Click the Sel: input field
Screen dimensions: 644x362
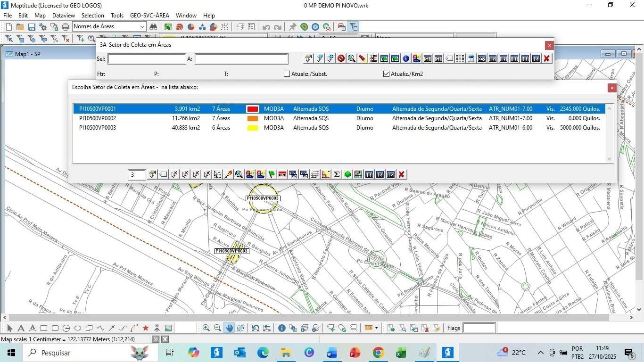[147, 59]
